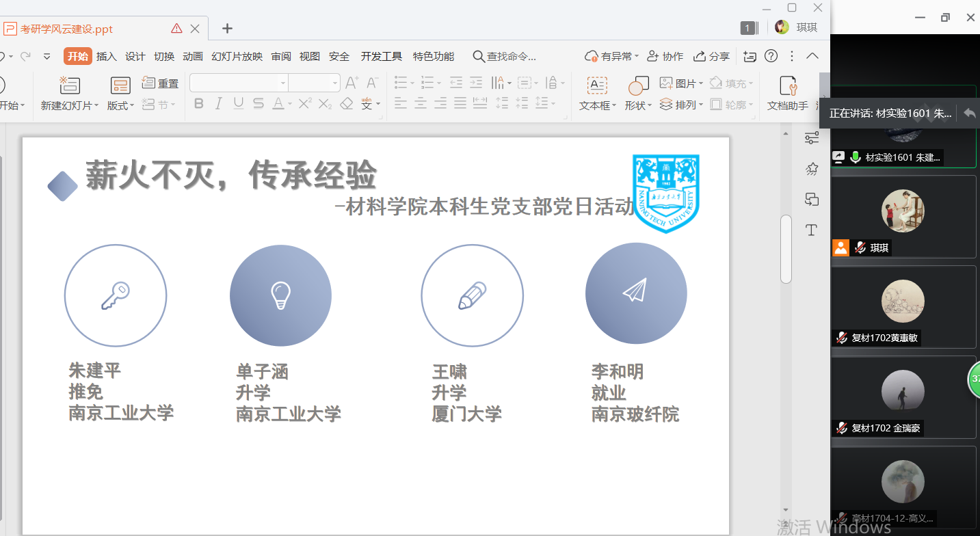Click the 查找命令 search field
The image size is (980, 536).
pos(510,56)
